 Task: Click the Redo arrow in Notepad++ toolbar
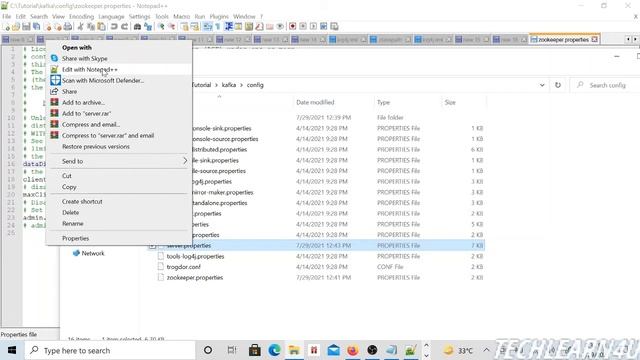pos(124,27)
